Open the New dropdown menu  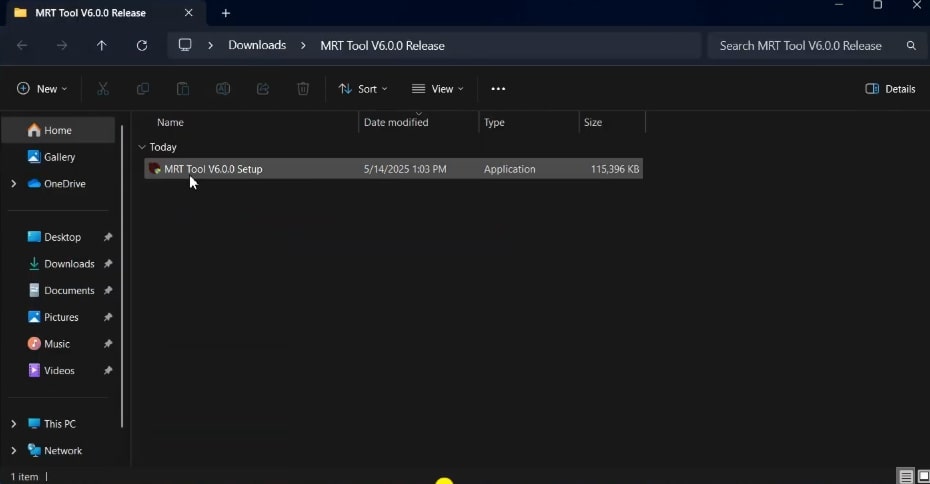tap(42, 89)
